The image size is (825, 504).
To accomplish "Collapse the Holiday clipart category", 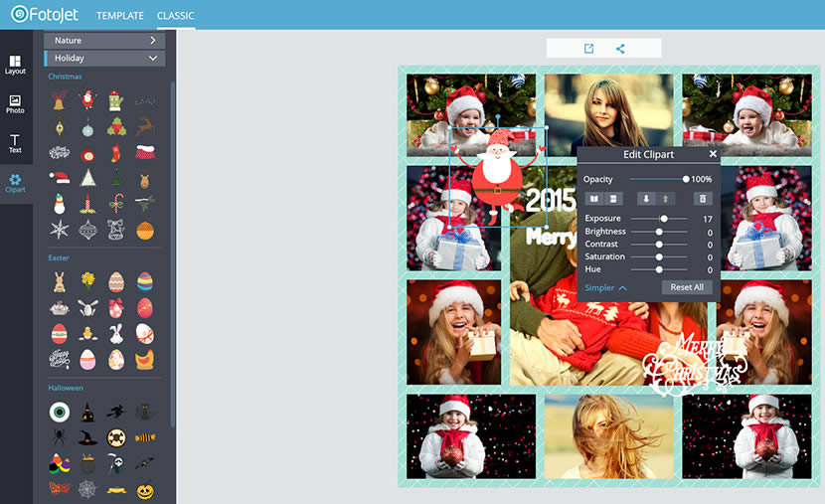I will coord(104,59).
